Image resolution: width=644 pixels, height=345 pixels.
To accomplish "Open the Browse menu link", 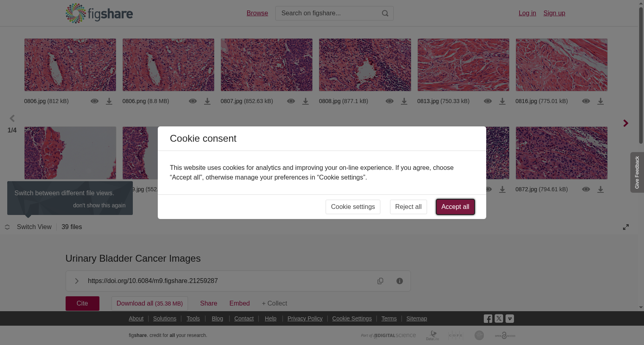I will pos(257,13).
